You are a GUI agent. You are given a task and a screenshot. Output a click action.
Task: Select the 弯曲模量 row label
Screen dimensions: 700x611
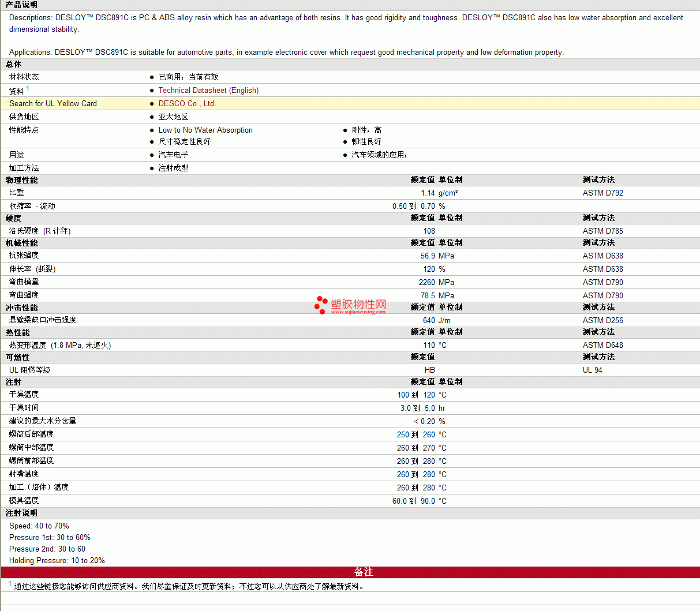24,282
